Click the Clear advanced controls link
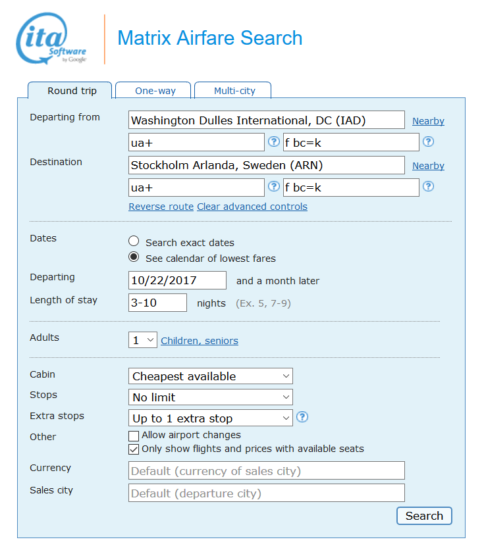Viewport: 484px width, 550px height. click(252, 207)
